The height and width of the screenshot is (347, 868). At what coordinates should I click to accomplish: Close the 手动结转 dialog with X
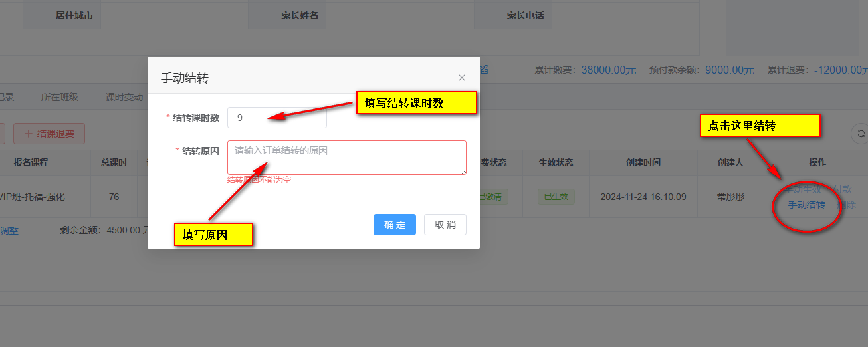click(462, 78)
